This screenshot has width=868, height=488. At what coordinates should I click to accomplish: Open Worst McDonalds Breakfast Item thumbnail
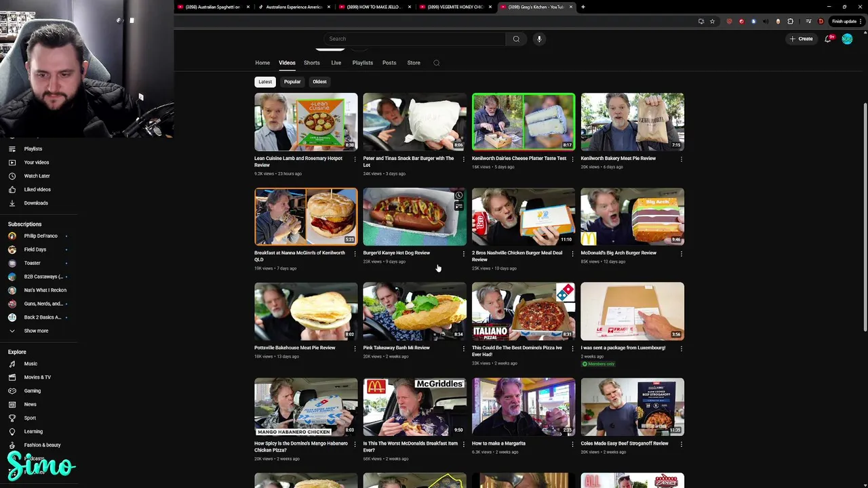click(414, 407)
